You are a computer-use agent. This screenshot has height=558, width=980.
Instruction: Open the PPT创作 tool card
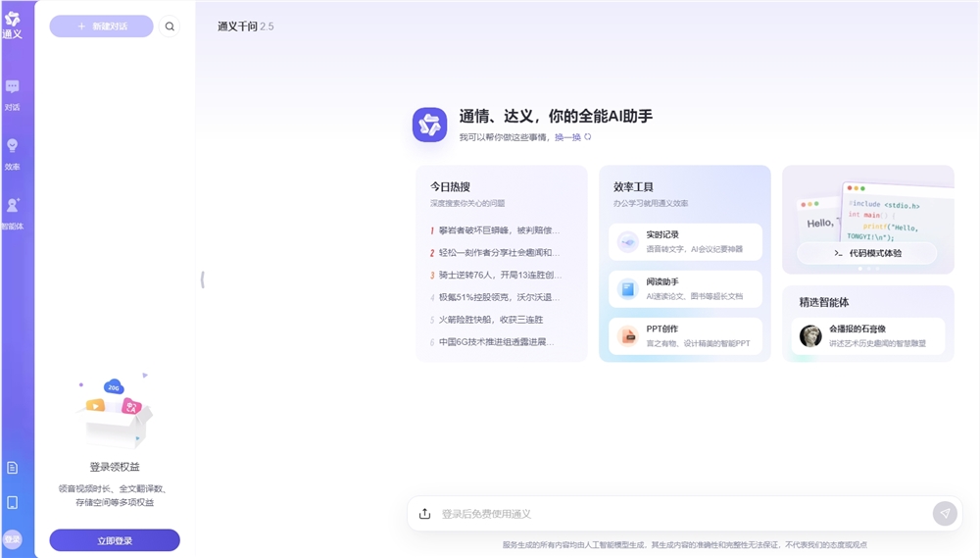(x=685, y=336)
